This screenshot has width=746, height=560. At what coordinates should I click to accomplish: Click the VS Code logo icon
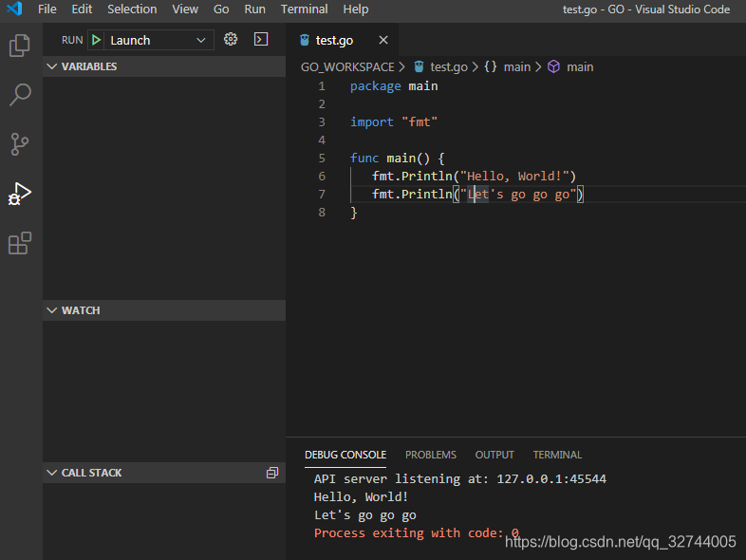(14, 9)
